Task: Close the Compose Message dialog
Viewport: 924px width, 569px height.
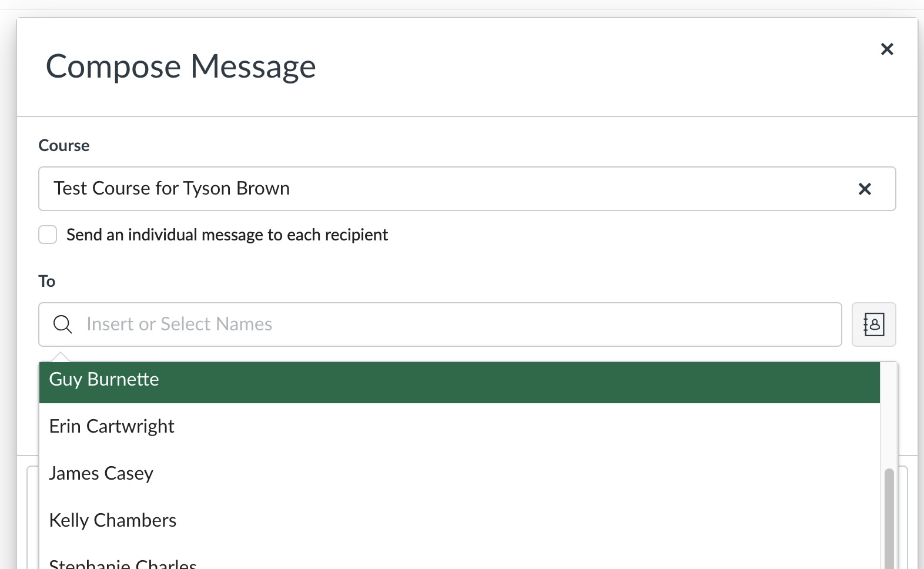Action: coord(887,49)
